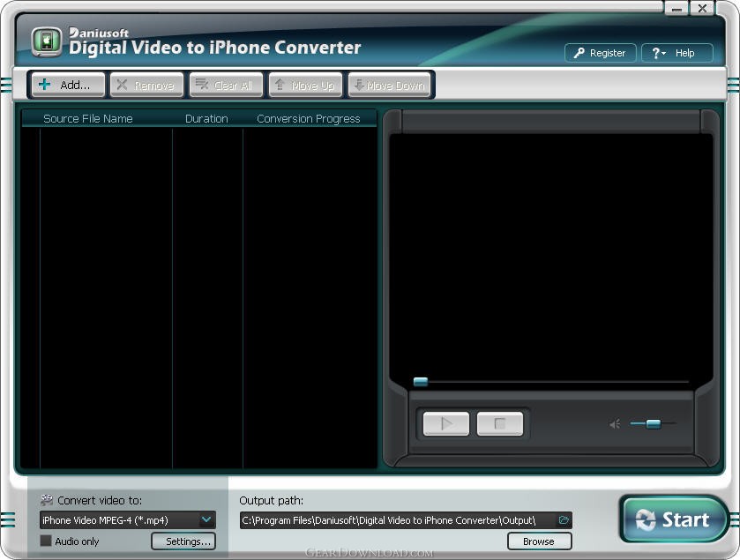Open the Register dialog
740x560 pixels.
[x=601, y=53]
